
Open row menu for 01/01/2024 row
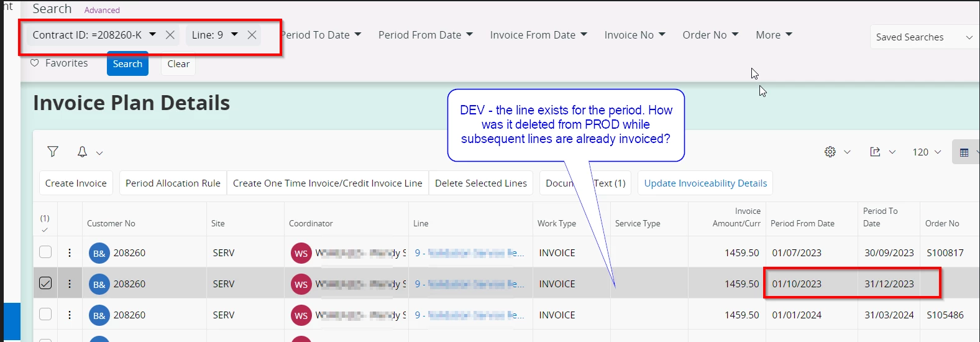click(70, 315)
